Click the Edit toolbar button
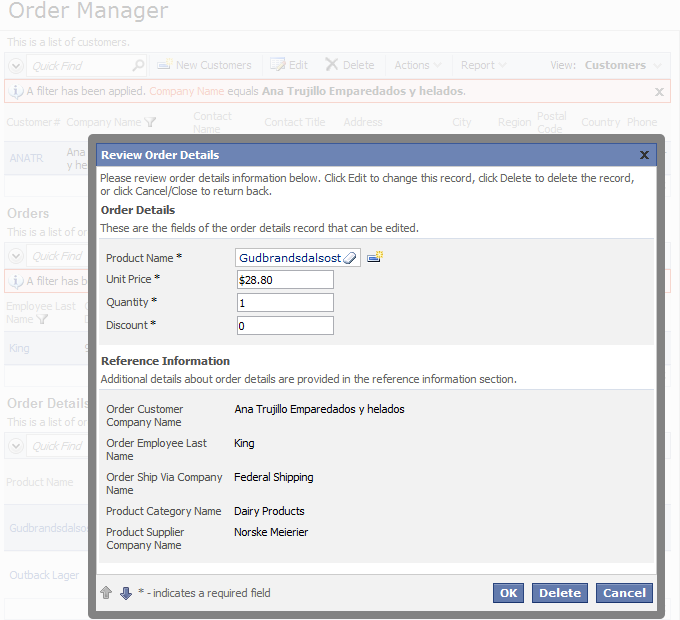The width and height of the screenshot is (680, 620). [289, 65]
